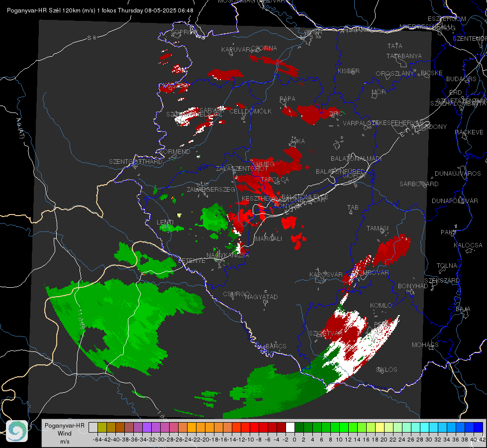Click the RACKEVE city label

coord(469,132)
